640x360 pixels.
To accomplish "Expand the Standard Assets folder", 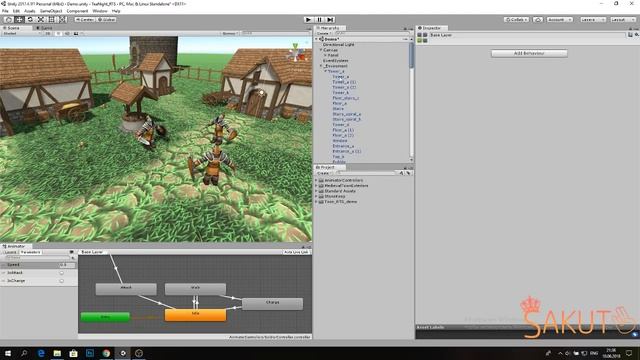I will pos(316,191).
